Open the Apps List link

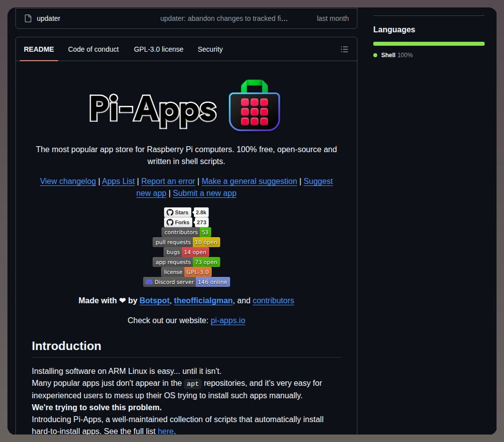(x=118, y=181)
